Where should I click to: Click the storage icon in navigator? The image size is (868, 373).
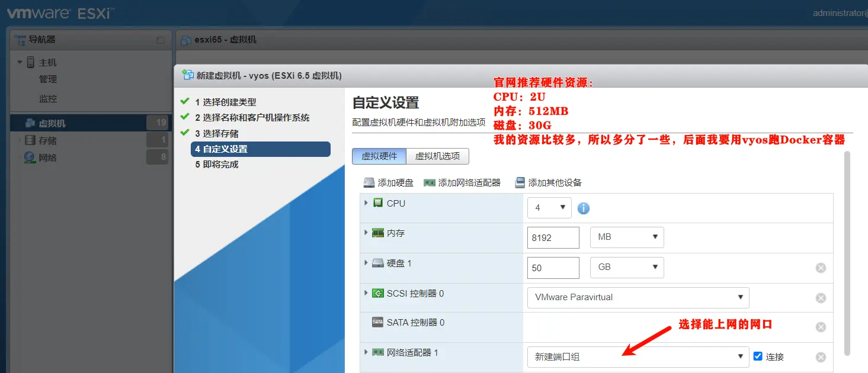30,140
